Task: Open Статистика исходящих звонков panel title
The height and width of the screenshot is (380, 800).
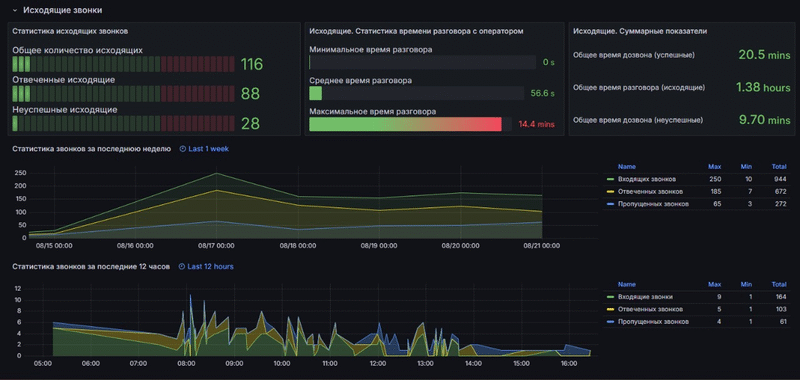Action: (x=70, y=31)
